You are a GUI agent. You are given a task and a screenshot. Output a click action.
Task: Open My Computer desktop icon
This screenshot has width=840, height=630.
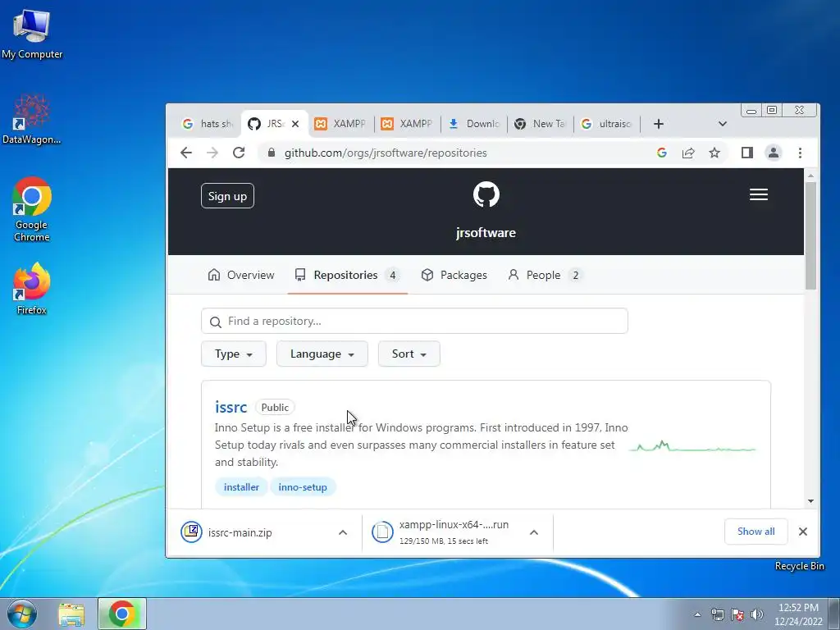pos(32,34)
